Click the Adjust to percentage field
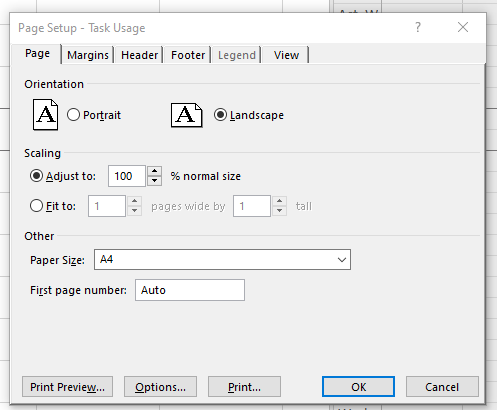 [127, 176]
